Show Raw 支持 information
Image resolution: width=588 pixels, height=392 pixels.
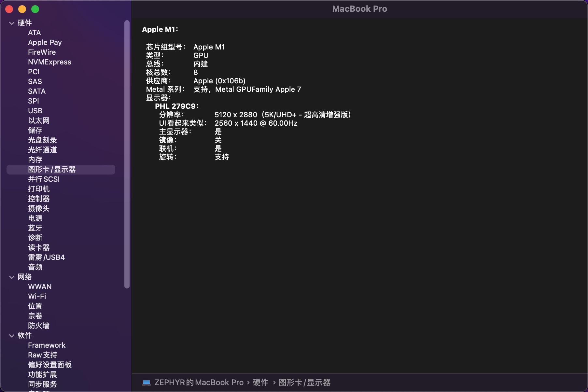click(x=43, y=355)
